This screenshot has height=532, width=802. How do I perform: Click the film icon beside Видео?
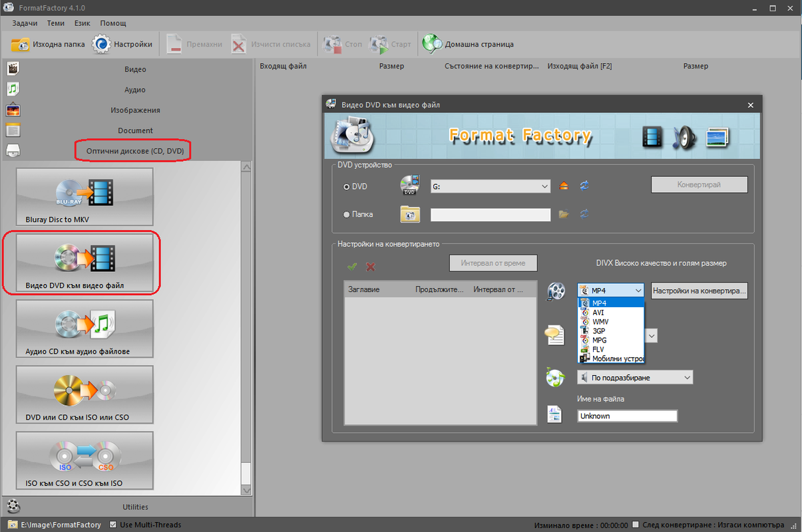click(x=13, y=68)
